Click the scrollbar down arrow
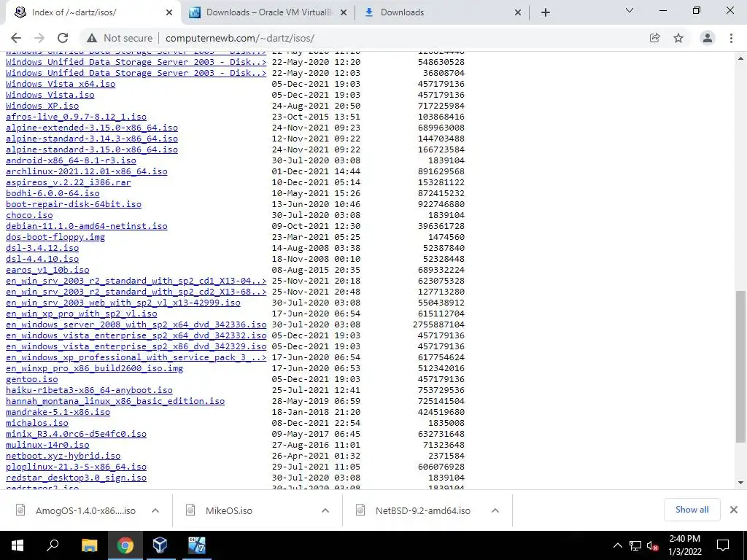 click(740, 483)
